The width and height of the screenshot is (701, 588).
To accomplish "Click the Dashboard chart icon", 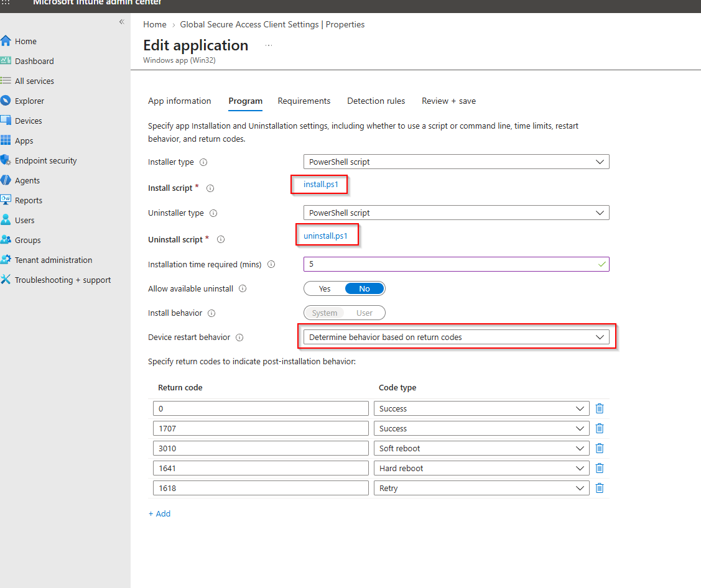I will tap(6, 61).
